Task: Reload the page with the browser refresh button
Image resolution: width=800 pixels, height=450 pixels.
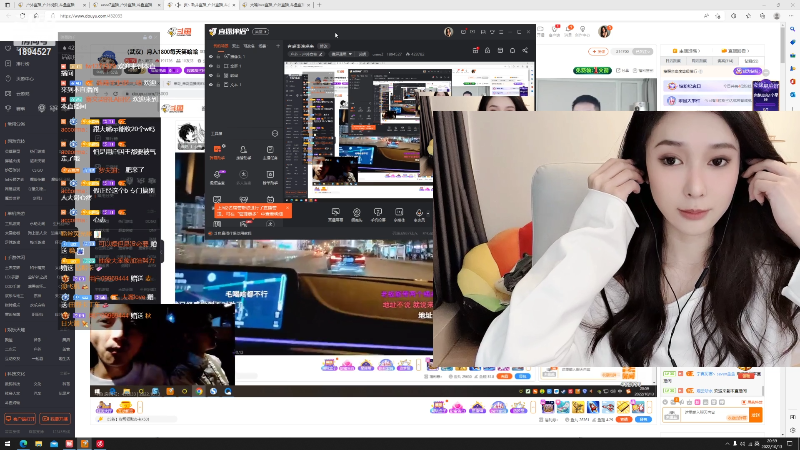Action: pyautogui.click(x=22, y=16)
